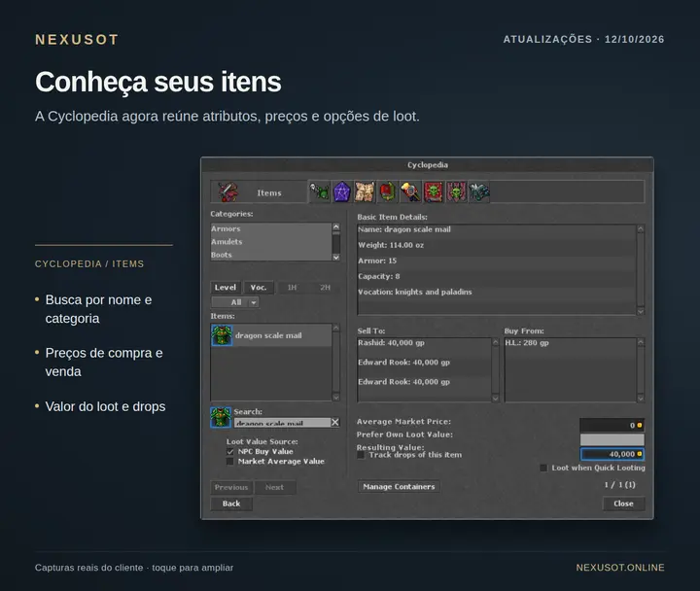Toggle the Level filter button
The width and height of the screenshot is (700, 591).
point(226,288)
